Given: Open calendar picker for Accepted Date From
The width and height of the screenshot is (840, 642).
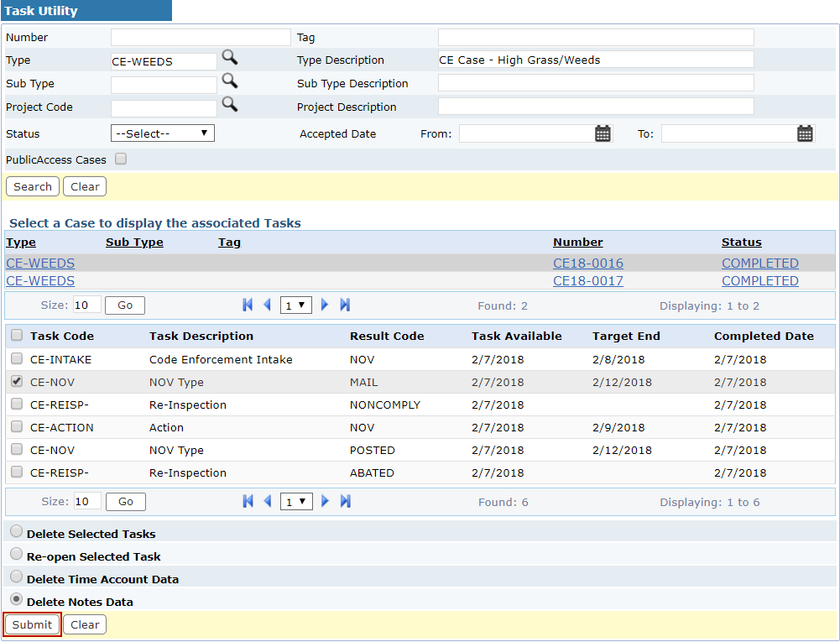Looking at the screenshot, I should pos(603,133).
